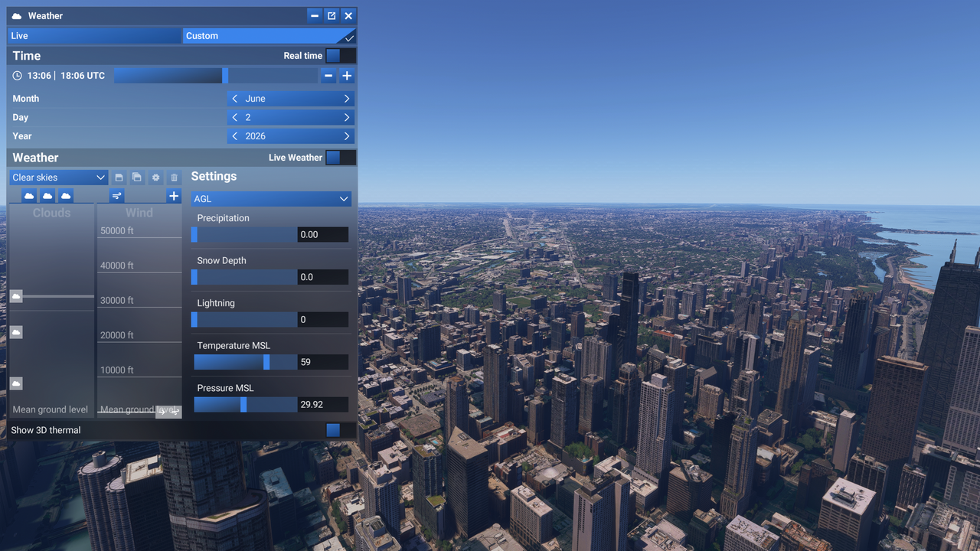Click the 20000 ft altitude label
The height and width of the screenshot is (551, 980).
(x=117, y=335)
